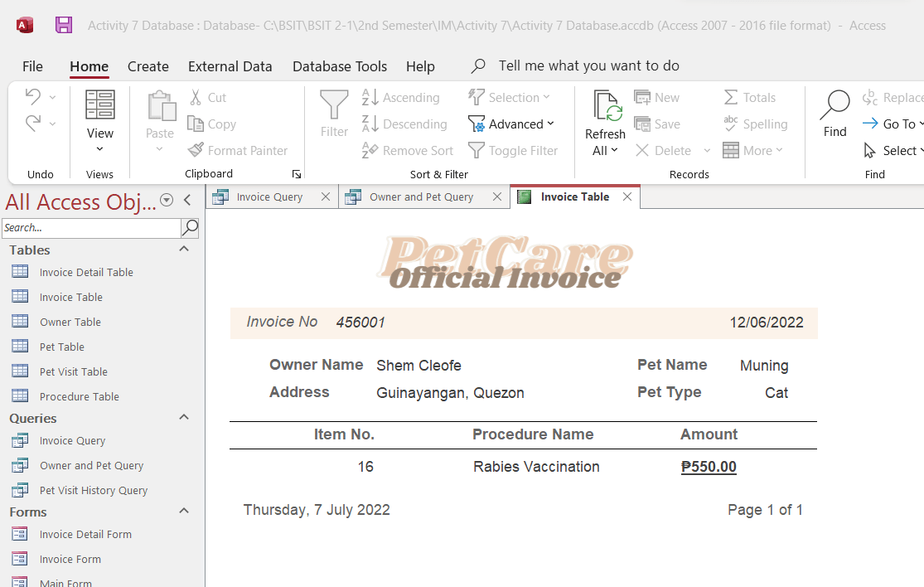Open the View button in ribbon
Viewport: 924px width, 587px height.
point(100,121)
